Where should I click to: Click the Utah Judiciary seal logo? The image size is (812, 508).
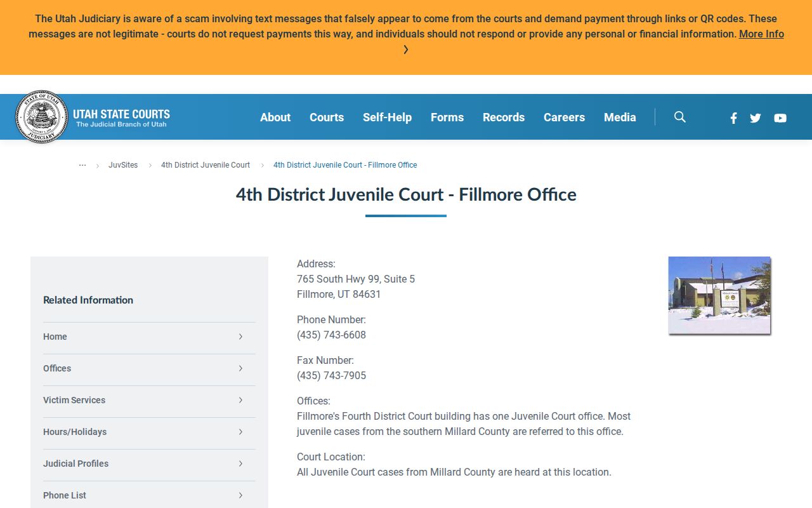42,117
